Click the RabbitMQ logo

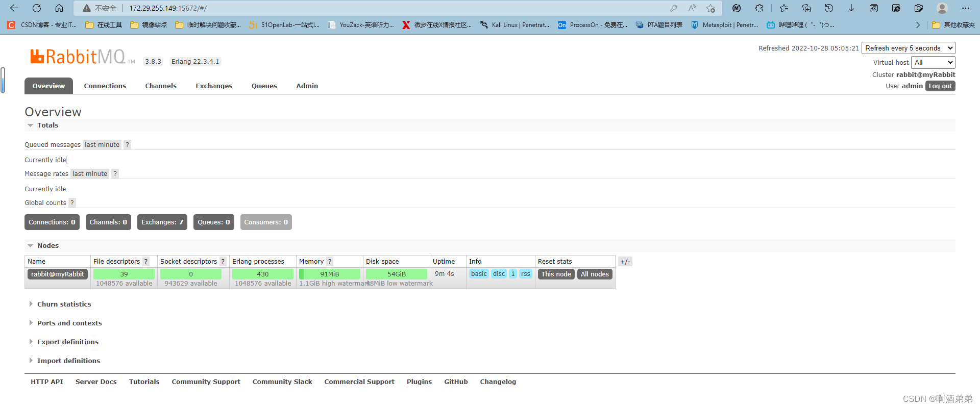[82, 57]
